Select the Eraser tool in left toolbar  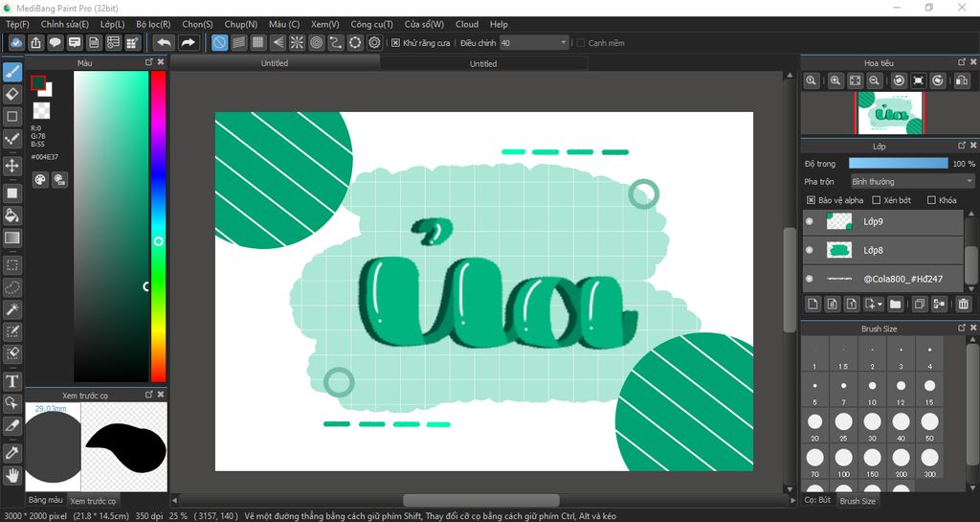(x=12, y=94)
